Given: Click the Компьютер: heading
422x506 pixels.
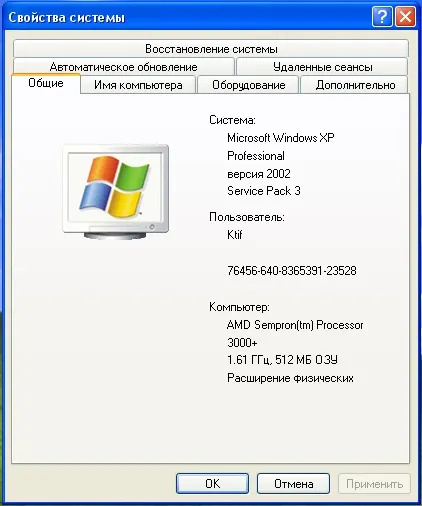Looking at the screenshot, I should click(239, 307).
